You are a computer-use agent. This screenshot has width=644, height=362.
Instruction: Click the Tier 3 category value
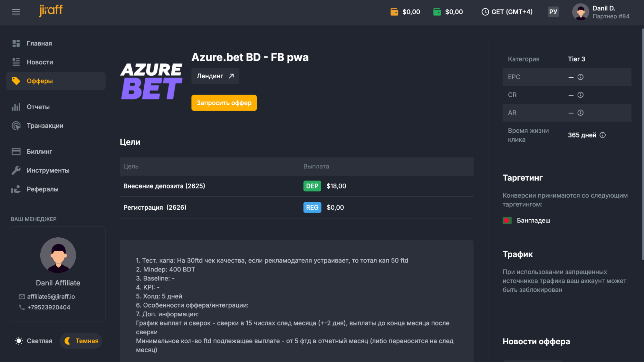[x=576, y=59]
